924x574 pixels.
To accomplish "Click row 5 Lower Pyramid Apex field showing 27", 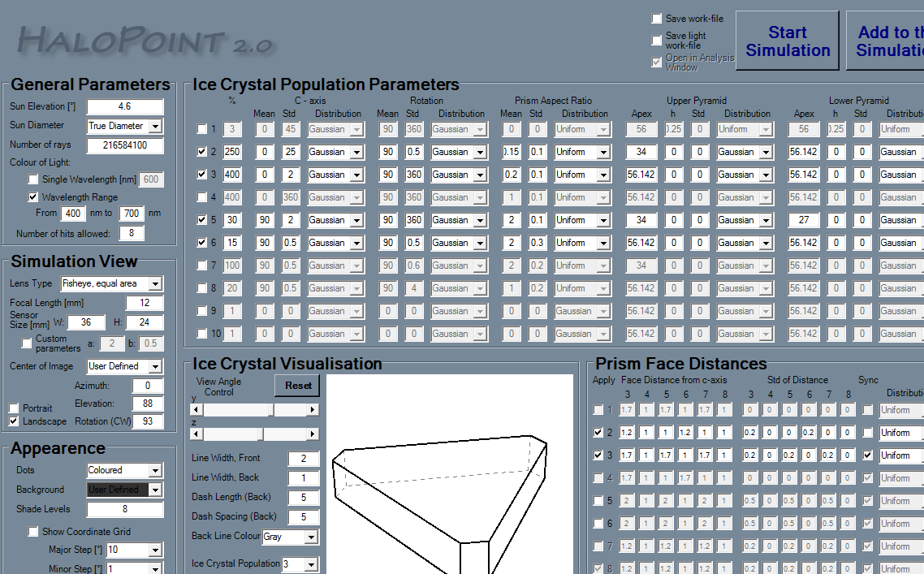I will (804, 220).
